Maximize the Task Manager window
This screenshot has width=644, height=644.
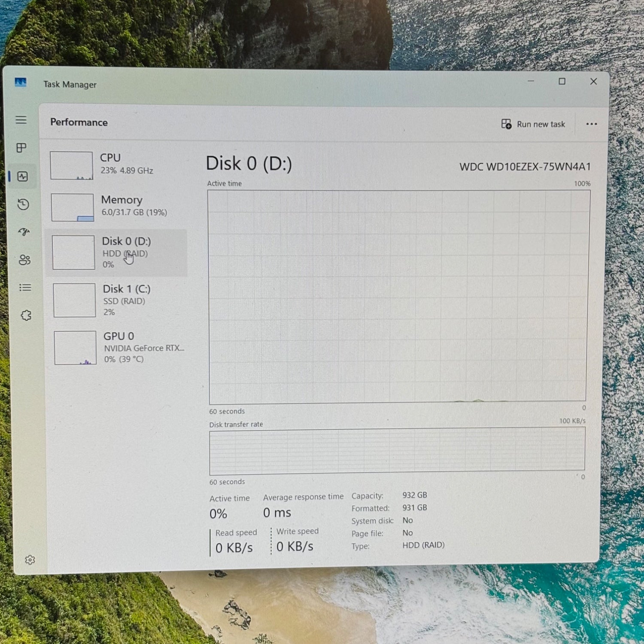point(562,81)
